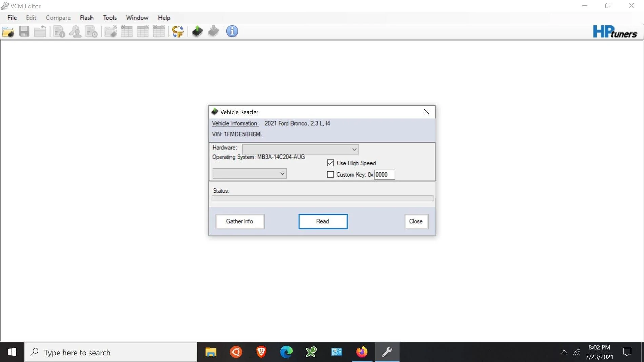Click the Read button

pyautogui.click(x=323, y=221)
